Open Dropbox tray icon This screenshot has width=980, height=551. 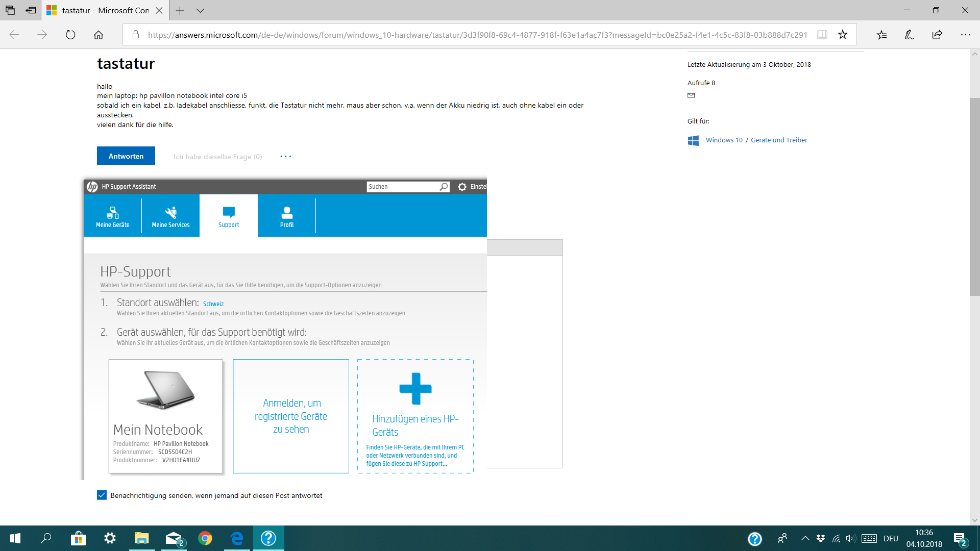(821, 538)
